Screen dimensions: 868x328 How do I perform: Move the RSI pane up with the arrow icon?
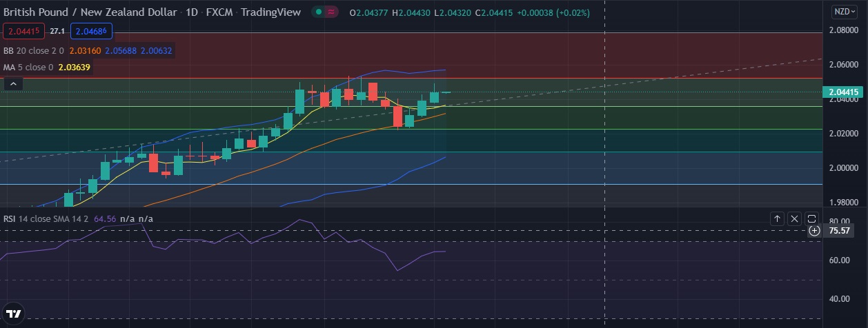777,218
